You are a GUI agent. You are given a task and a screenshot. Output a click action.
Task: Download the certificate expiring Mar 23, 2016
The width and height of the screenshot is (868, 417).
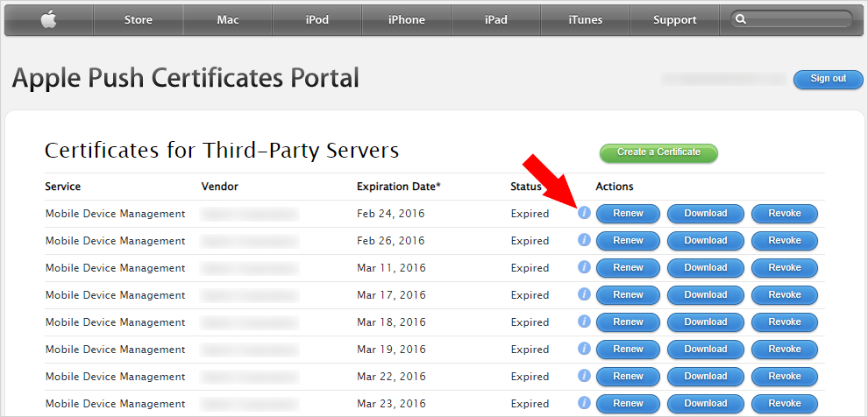706,403
